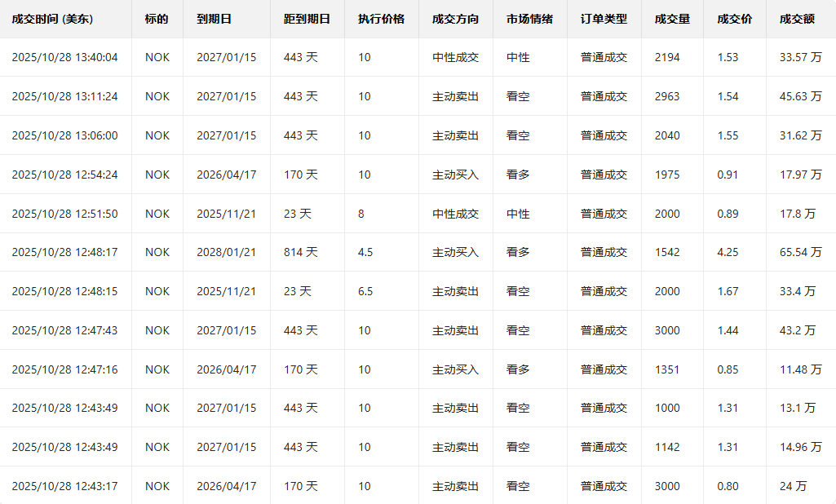
Task: Click the 成交方向 column header
Action: pos(455,20)
